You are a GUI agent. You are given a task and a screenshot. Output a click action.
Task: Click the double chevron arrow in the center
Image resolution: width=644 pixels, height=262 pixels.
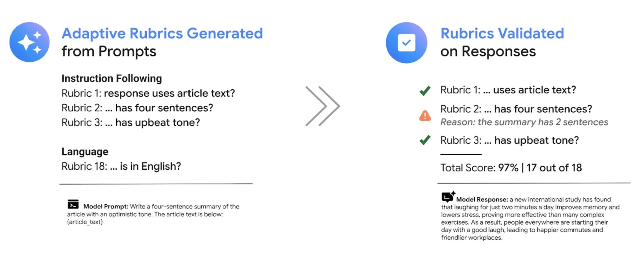[x=323, y=106]
